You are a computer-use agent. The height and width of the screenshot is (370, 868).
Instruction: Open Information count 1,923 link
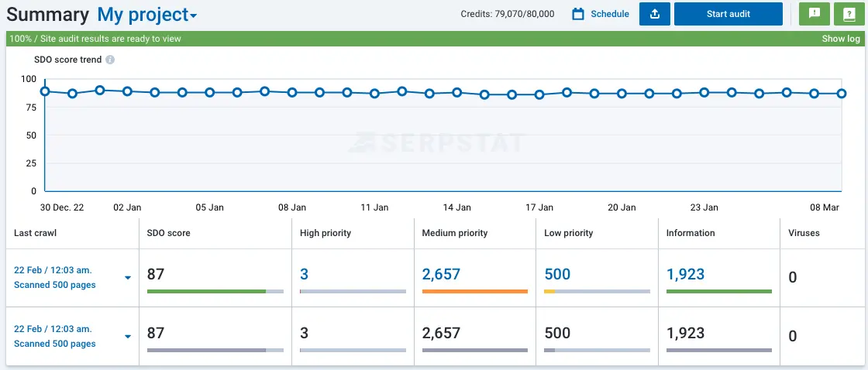685,274
